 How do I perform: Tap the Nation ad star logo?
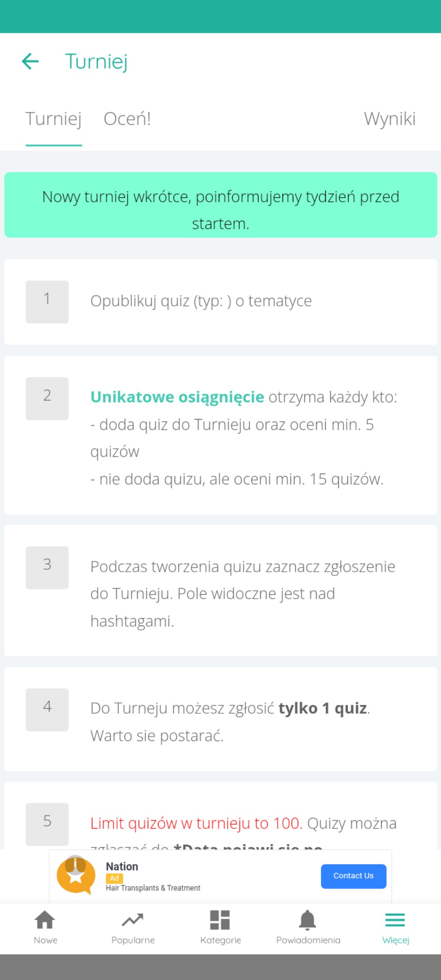pyautogui.click(x=76, y=876)
